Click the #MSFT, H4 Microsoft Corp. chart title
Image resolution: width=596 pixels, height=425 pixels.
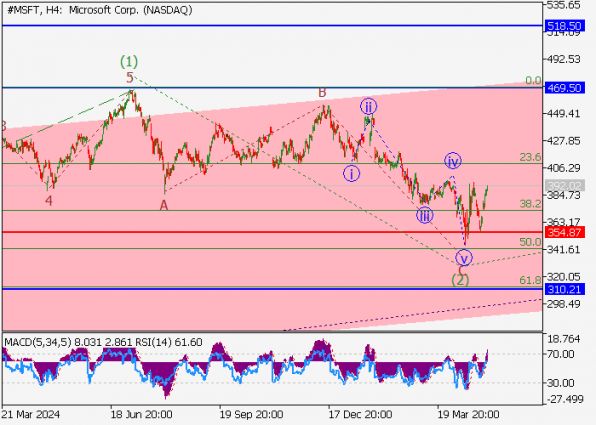pyautogui.click(x=100, y=10)
